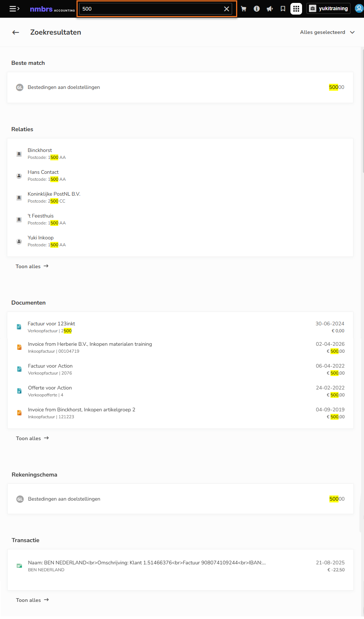This screenshot has width=364, height=619.
Task: Open the megaphone announcements icon
Action: click(270, 9)
